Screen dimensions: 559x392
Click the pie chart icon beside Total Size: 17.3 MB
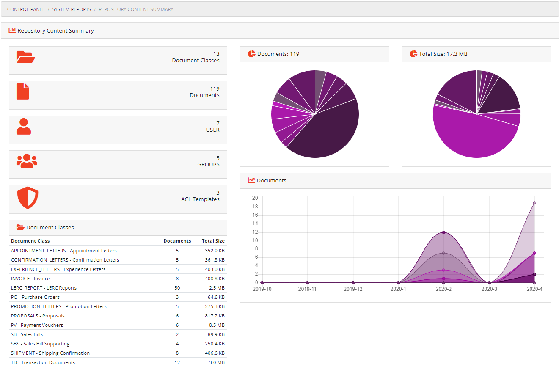tap(413, 53)
